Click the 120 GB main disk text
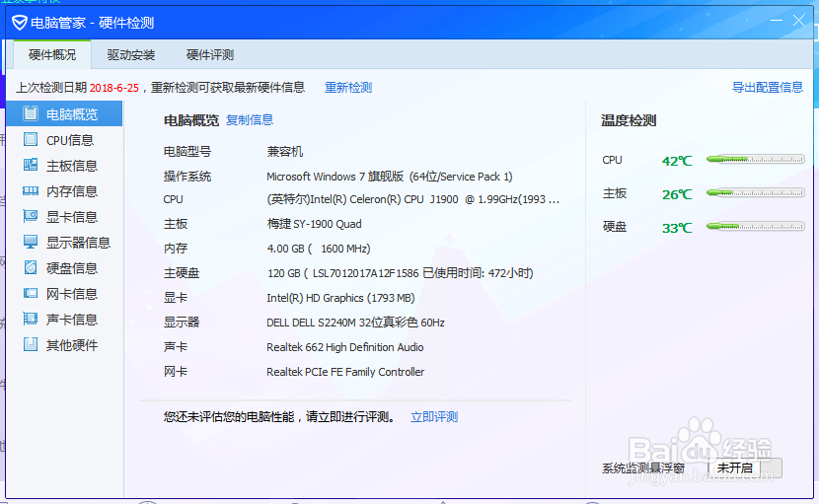The image size is (819, 504). pos(400,273)
